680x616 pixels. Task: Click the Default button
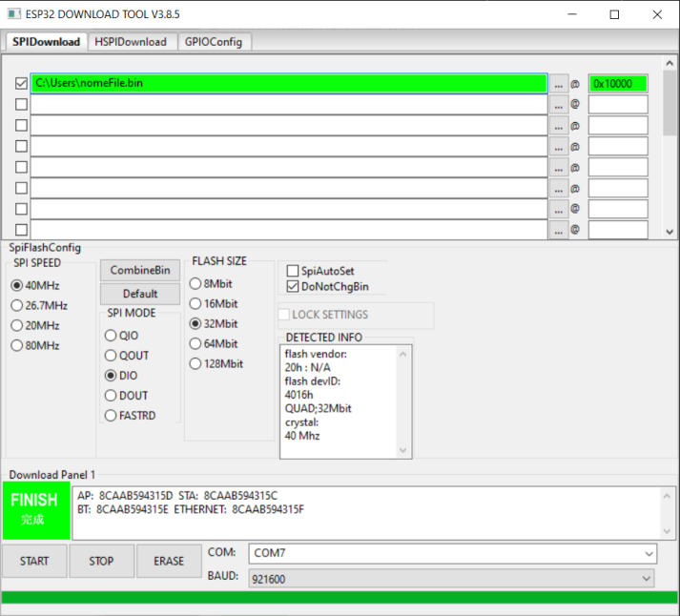[140, 294]
